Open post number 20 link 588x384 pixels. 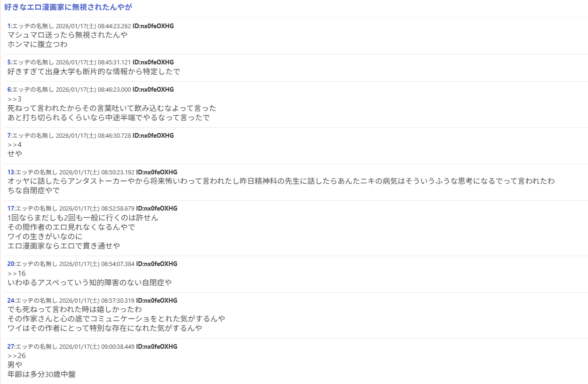point(11,264)
